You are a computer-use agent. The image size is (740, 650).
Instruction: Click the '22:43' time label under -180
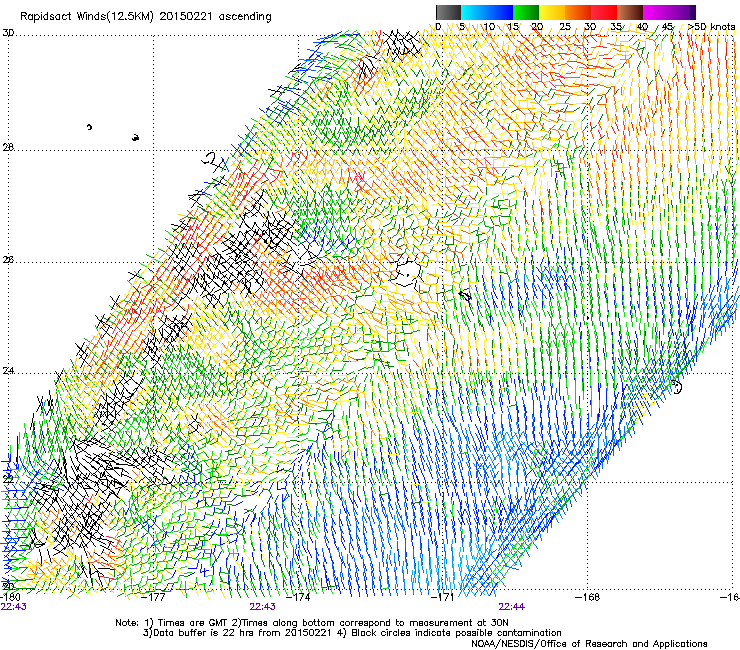tap(14, 607)
